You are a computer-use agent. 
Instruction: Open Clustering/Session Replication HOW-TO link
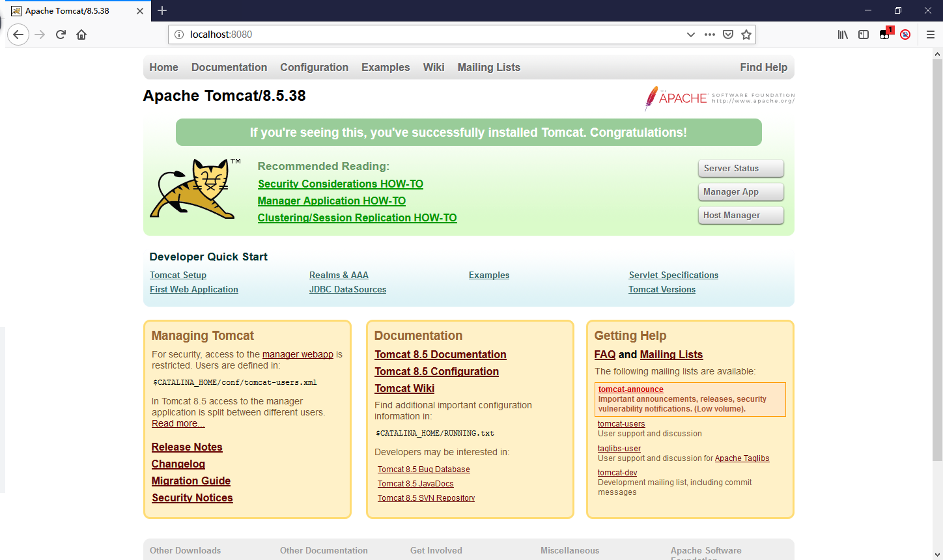(357, 217)
